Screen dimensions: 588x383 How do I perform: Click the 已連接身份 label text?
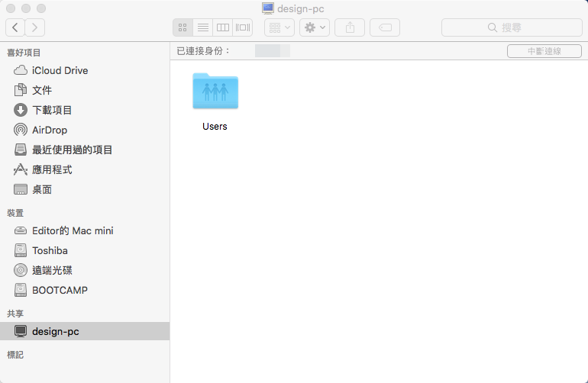coord(203,51)
